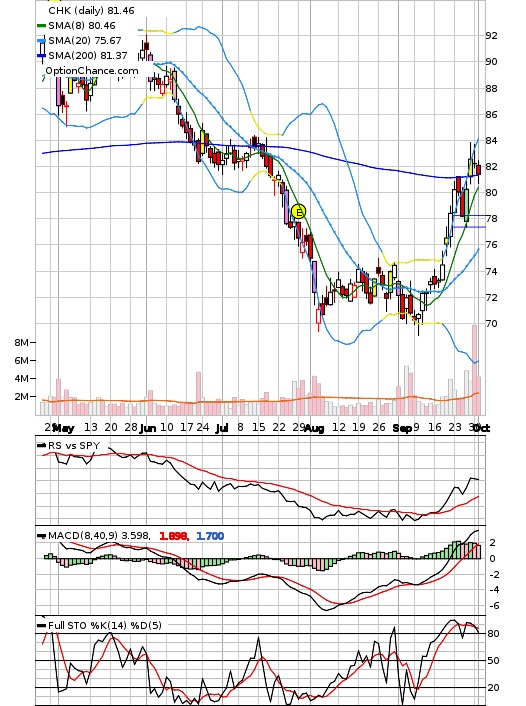Click the MACD(8,40,9) legend marker
The height and width of the screenshot is (706, 526).
[x=41, y=536]
